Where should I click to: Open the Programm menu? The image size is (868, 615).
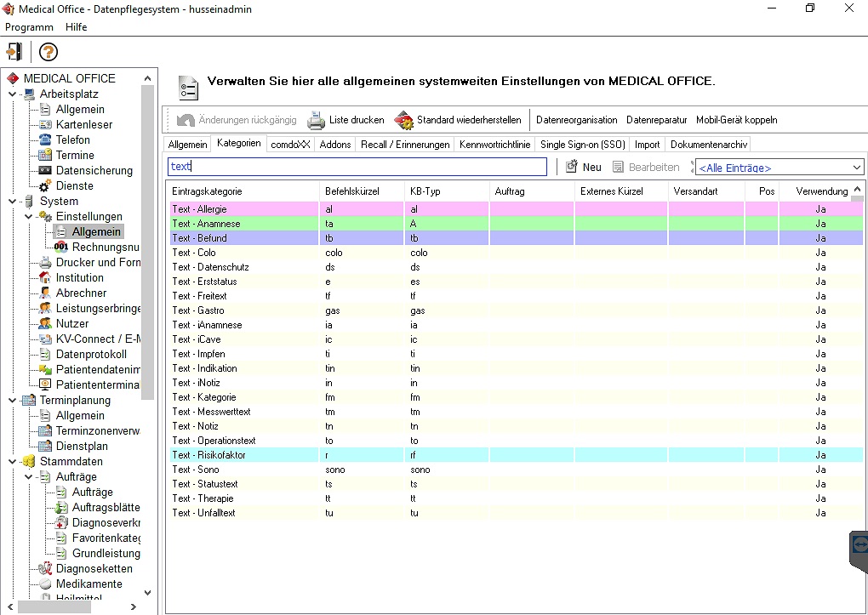[29, 27]
